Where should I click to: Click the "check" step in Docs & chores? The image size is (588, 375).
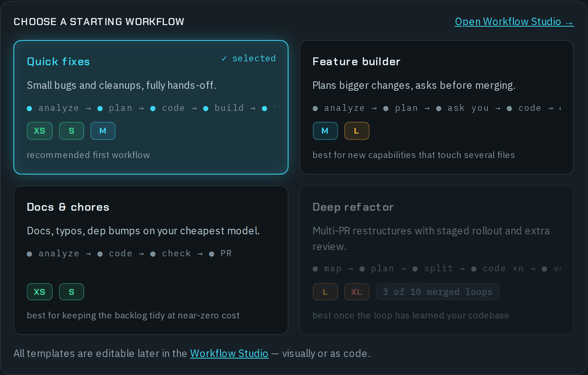pos(171,254)
